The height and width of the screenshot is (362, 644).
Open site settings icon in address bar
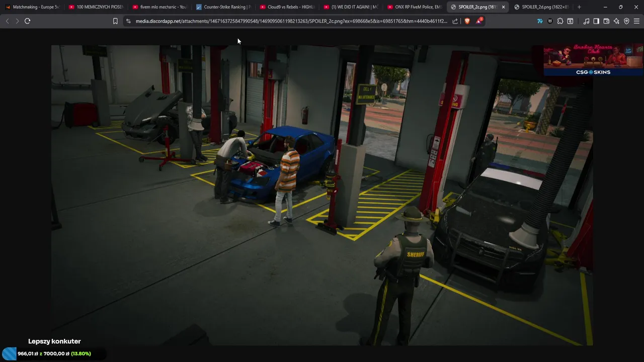[x=128, y=21]
